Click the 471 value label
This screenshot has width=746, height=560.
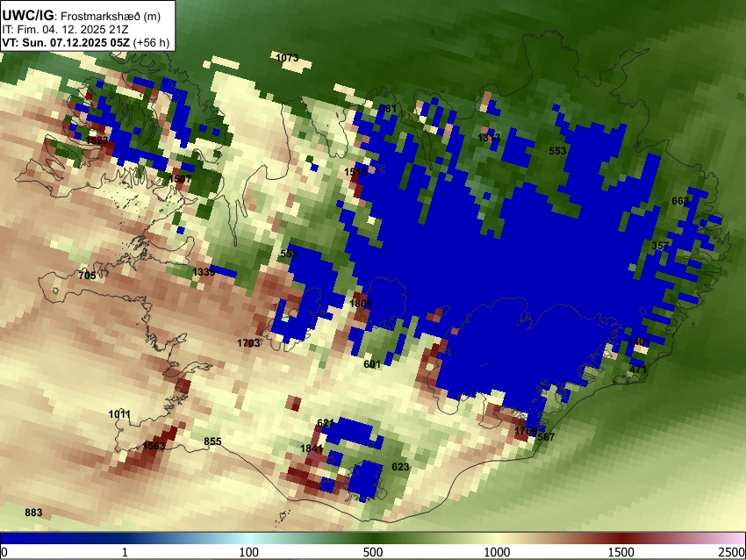tap(638, 370)
